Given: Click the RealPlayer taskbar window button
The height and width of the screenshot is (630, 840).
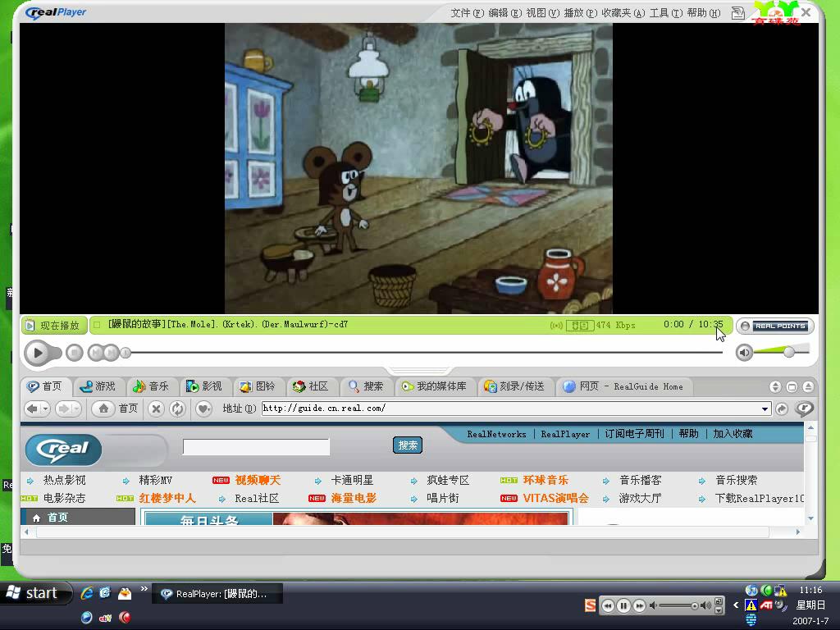Looking at the screenshot, I should pos(217,594).
